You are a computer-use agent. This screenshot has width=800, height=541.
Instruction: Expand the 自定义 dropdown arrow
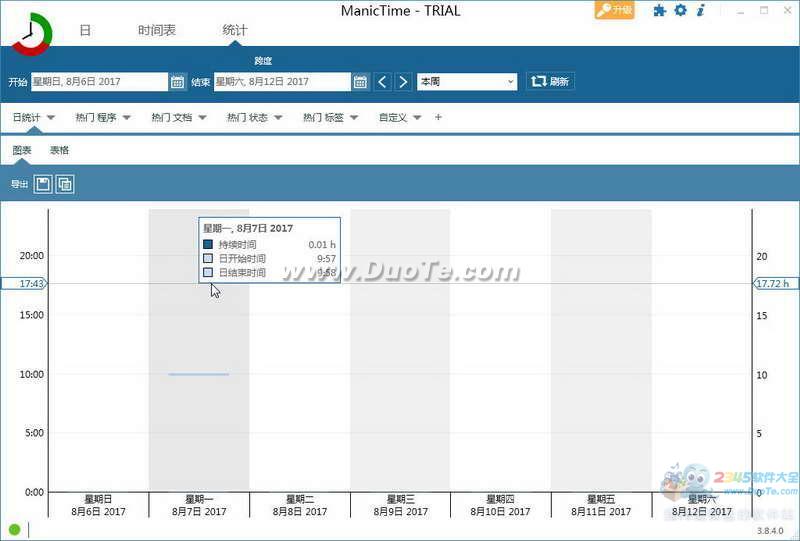coord(417,118)
